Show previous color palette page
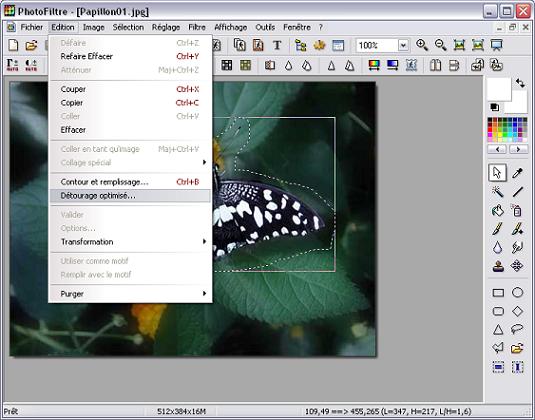The height and width of the screenshot is (420, 535). point(497,149)
